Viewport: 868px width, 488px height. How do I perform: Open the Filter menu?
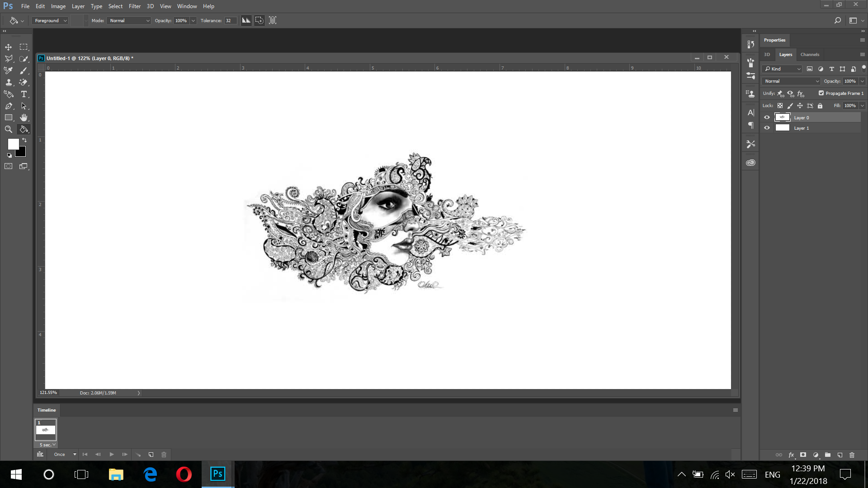[134, 6]
